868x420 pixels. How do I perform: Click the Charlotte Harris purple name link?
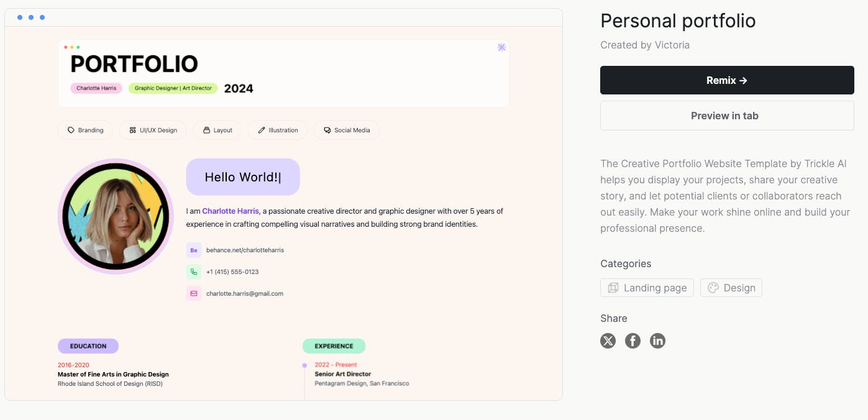click(231, 211)
